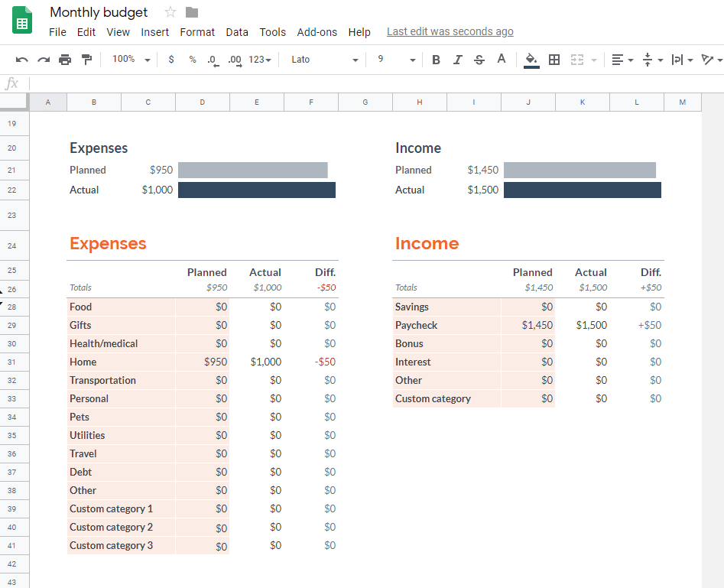Open the View menu

click(x=119, y=32)
